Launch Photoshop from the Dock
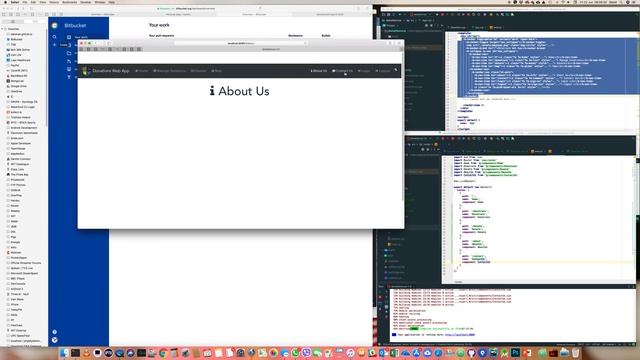This screenshot has width=640, height=360. [x=516, y=353]
